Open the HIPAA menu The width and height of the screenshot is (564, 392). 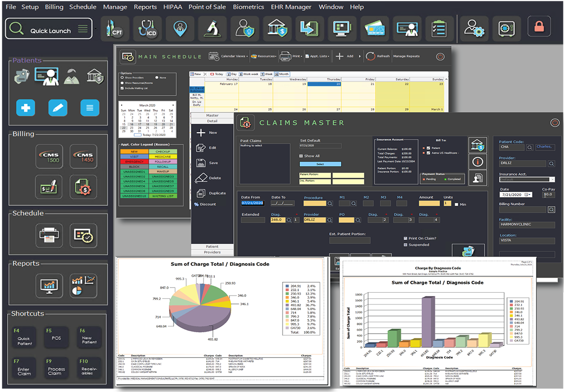point(172,7)
